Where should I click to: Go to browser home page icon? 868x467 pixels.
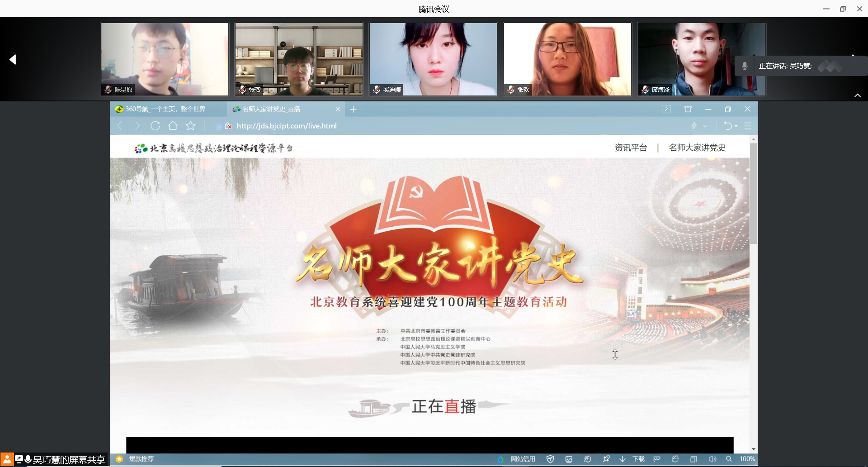pyautogui.click(x=173, y=126)
